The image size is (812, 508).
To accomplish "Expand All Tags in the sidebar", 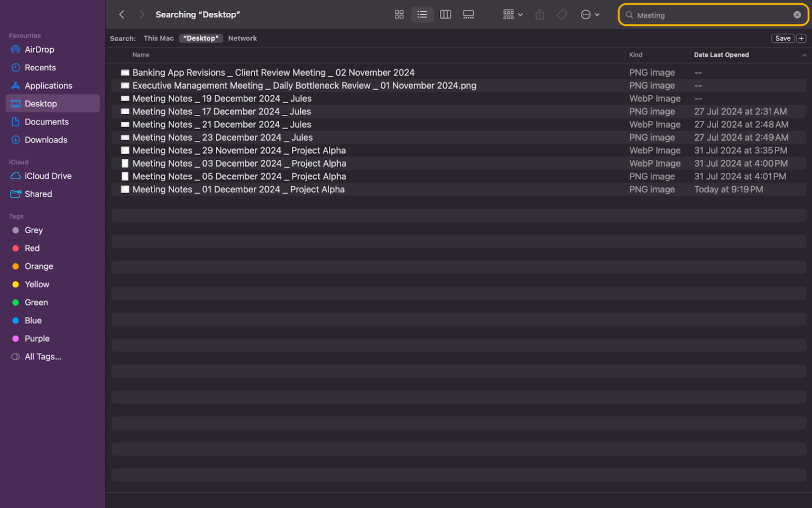I will pyautogui.click(x=42, y=356).
